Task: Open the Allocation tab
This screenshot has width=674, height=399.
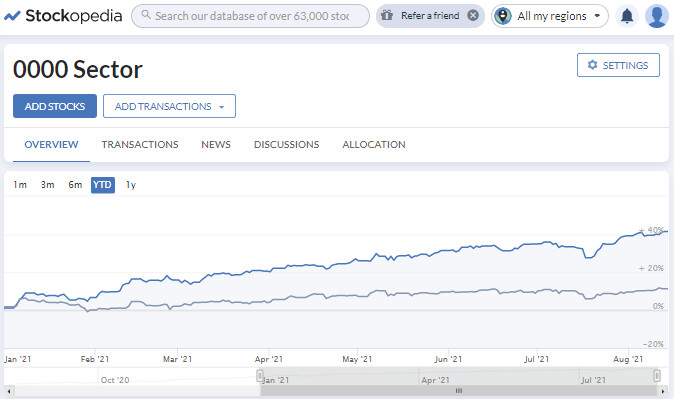Action: click(x=374, y=144)
